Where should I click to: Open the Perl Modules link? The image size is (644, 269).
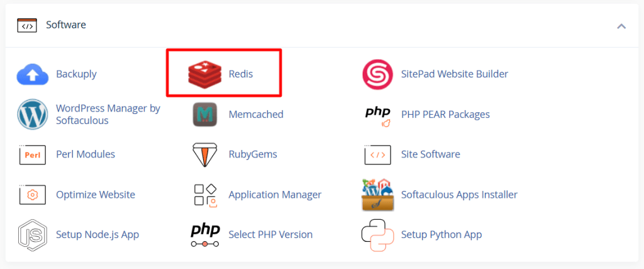point(86,154)
